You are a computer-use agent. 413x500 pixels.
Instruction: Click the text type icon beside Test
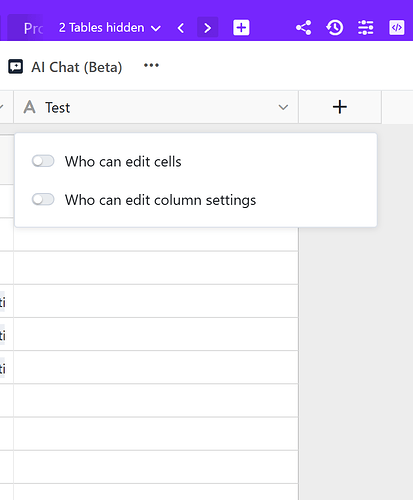[x=30, y=107]
